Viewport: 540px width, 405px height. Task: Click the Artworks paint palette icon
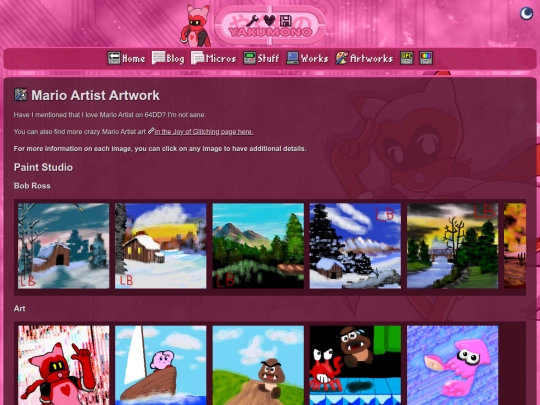point(342,58)
